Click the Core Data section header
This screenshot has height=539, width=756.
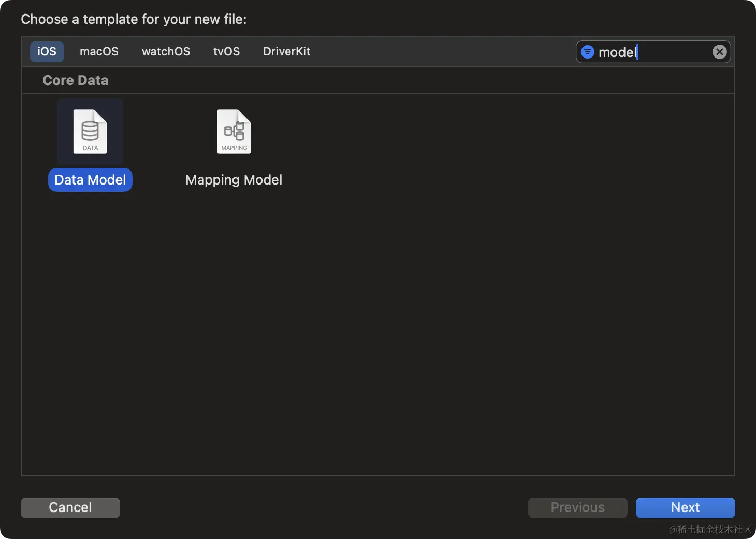coord(76,80)
